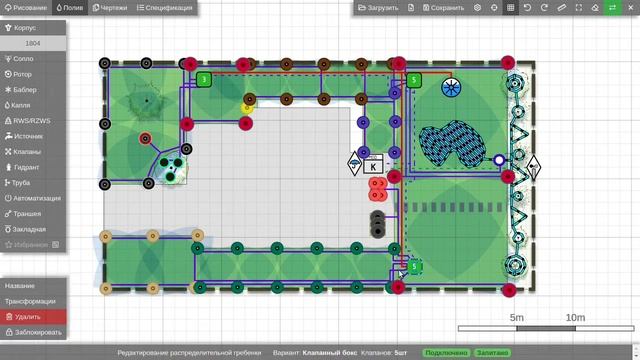Click the Подключено status badge
Screen dimensions: 640x360
coord(446,352)
